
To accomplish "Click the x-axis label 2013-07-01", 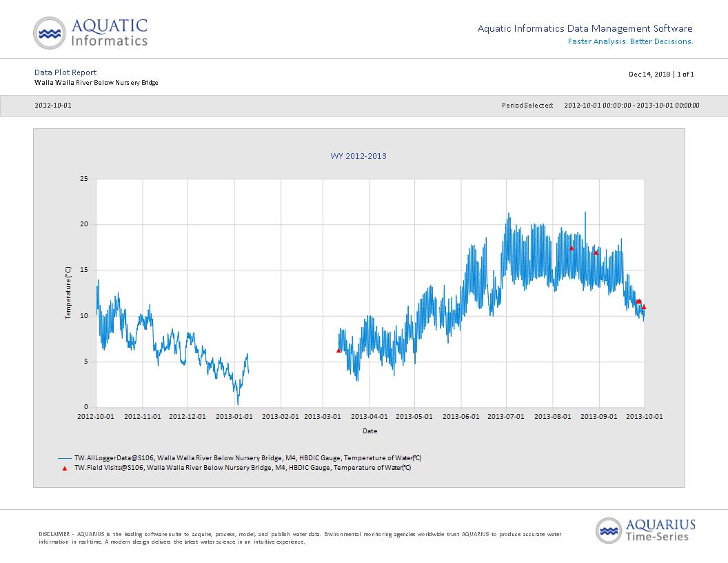I will [x=506, y=416].
